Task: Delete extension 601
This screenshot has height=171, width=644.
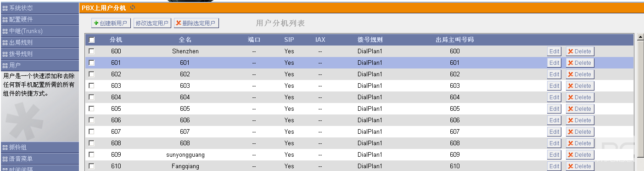Action: pyautogui.click(x=580, y=63)
